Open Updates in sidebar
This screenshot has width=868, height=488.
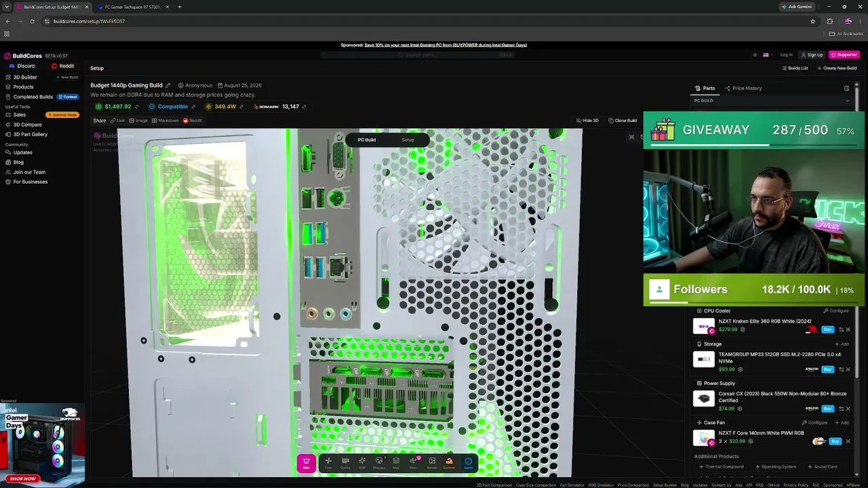point(18,152)
